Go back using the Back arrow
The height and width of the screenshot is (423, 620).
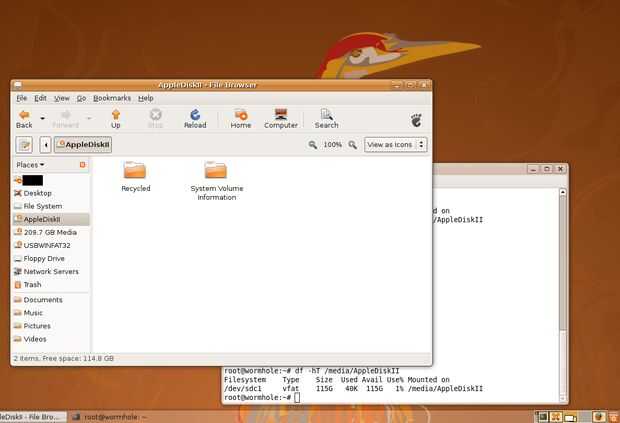point(24,119)
